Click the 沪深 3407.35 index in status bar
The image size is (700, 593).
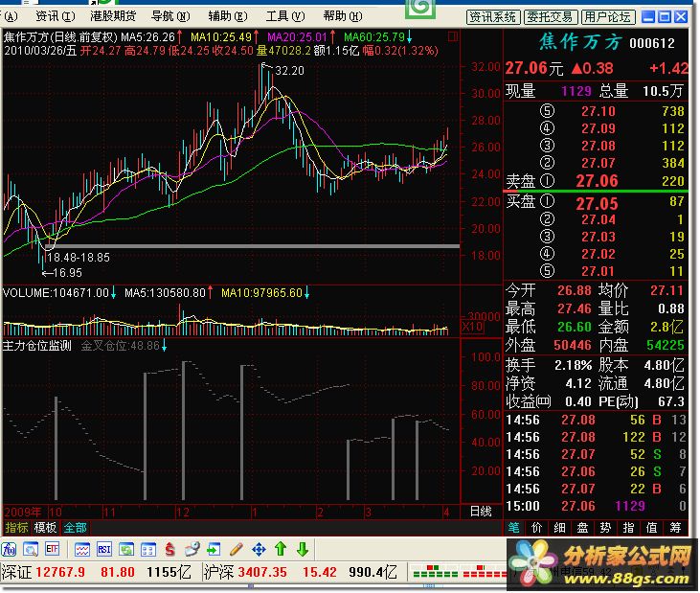(245, 572)
